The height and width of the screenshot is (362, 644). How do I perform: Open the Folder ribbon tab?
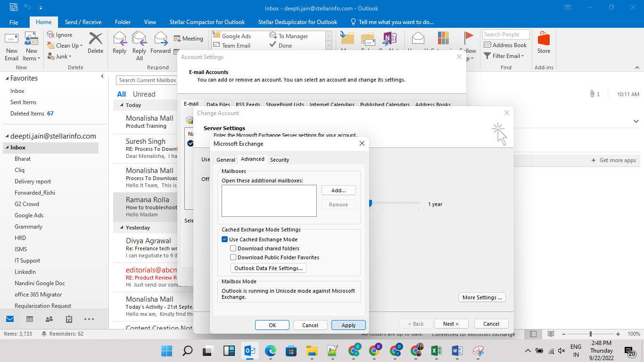(x=123, y=22)
